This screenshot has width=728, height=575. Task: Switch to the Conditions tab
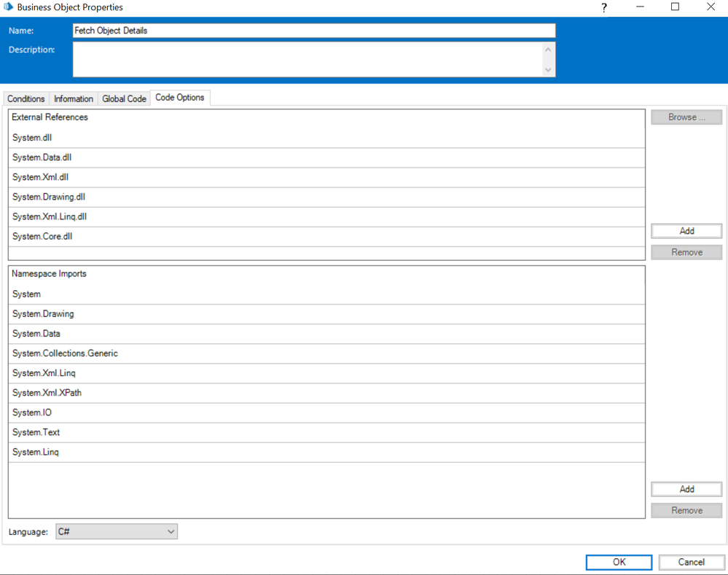[26, 99]
